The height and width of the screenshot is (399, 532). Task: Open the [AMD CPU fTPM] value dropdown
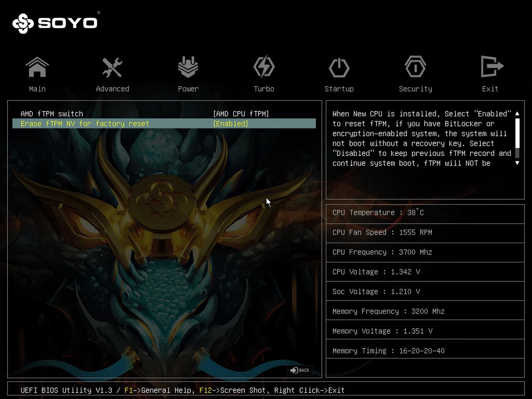[241, 114]
